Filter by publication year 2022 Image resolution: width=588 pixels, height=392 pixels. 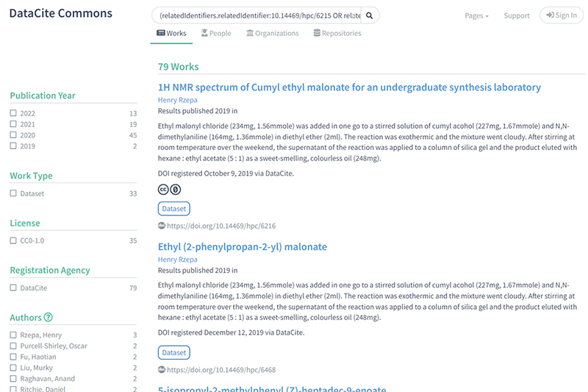click(x=13, y=114)
